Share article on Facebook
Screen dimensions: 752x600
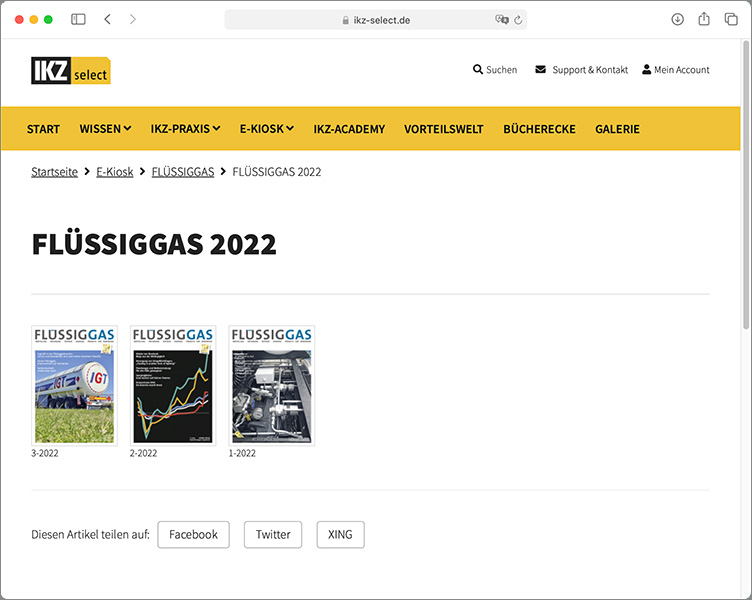point(193,535)
